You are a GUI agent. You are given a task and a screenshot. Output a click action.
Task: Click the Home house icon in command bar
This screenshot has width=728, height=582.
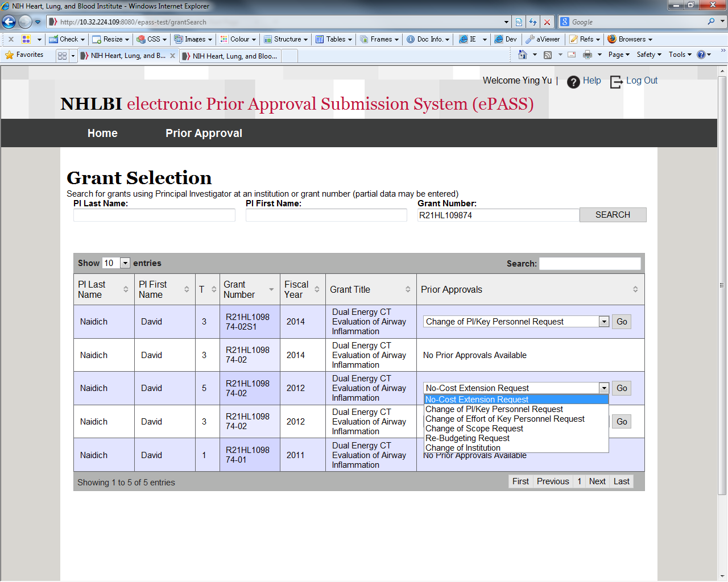coord(523,55)
